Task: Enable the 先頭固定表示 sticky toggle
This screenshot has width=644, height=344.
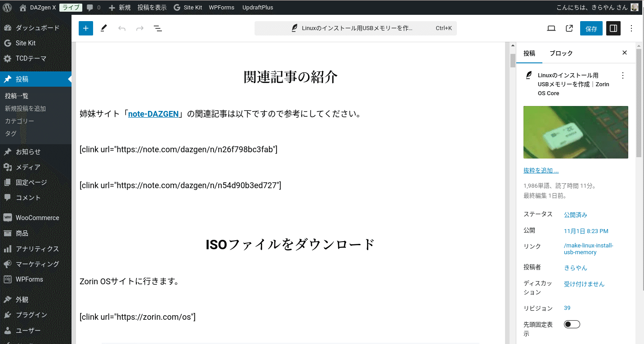Action: click(572, 324)
